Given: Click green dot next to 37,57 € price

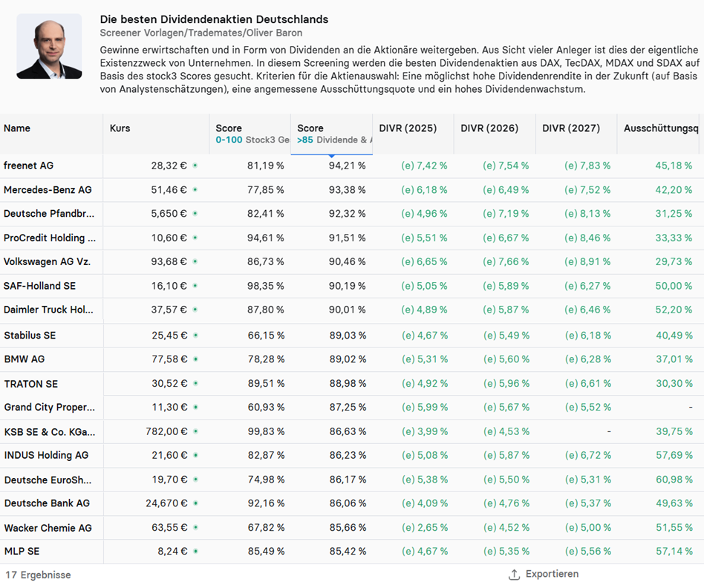Looking at the screenshot, I should click(195, 310).
